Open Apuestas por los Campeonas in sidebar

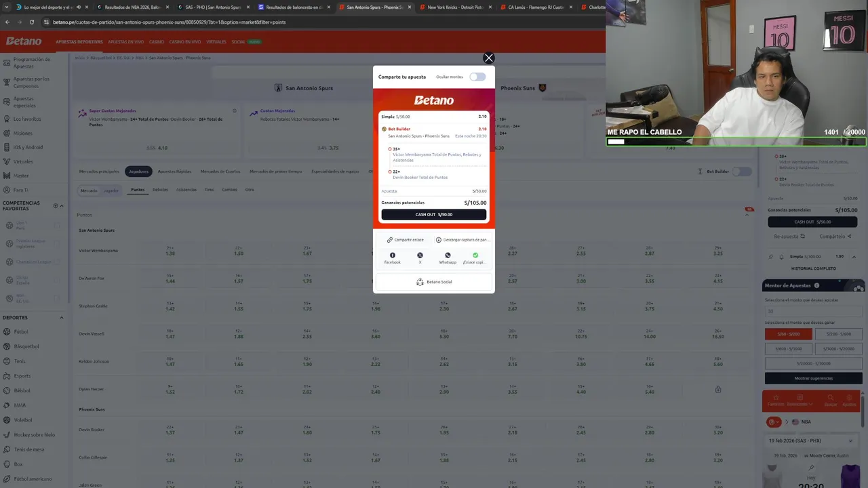click(31, 82)
